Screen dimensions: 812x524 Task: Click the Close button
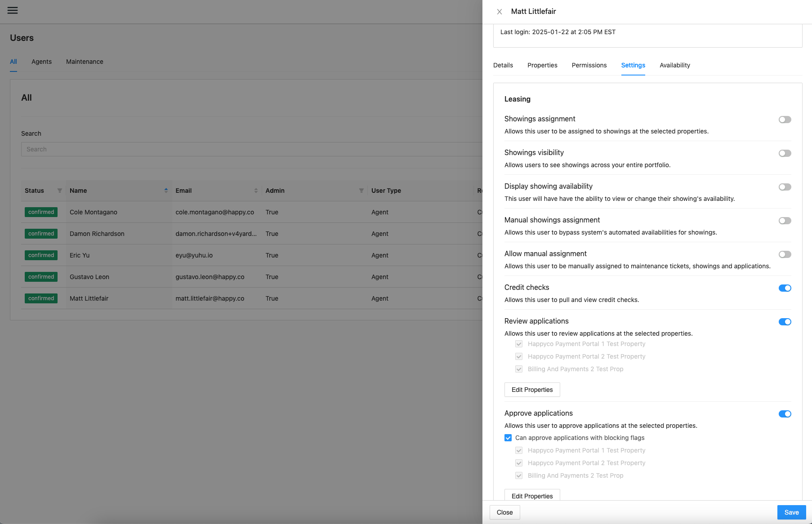(505, 512)
